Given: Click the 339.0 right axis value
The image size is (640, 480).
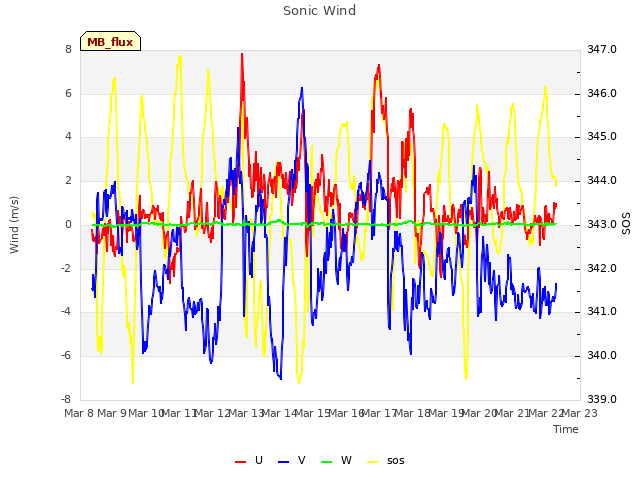Looking at the screenshot, I should point(602,400).
